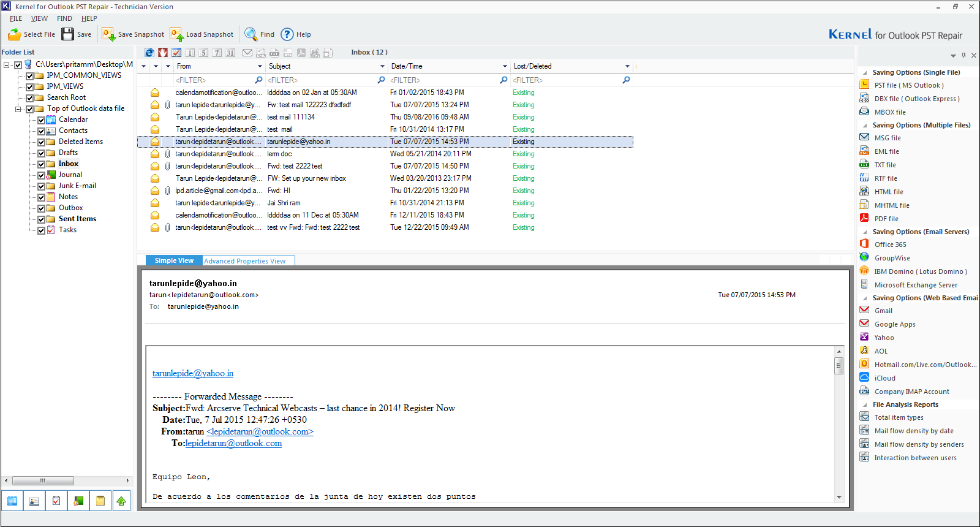Click the Lost/Deleted filter search icon
Screen dimensions: 980x527
[626, 80]
